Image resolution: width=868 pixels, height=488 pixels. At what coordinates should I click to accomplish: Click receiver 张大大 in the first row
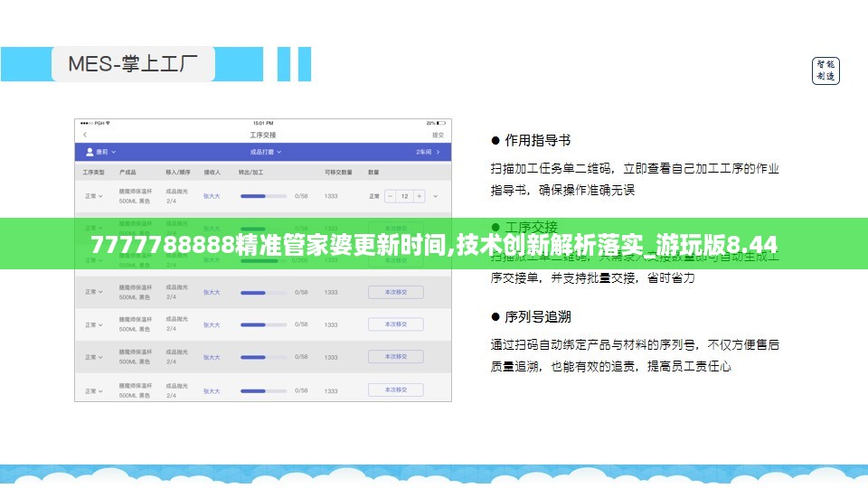coord(212,196)
